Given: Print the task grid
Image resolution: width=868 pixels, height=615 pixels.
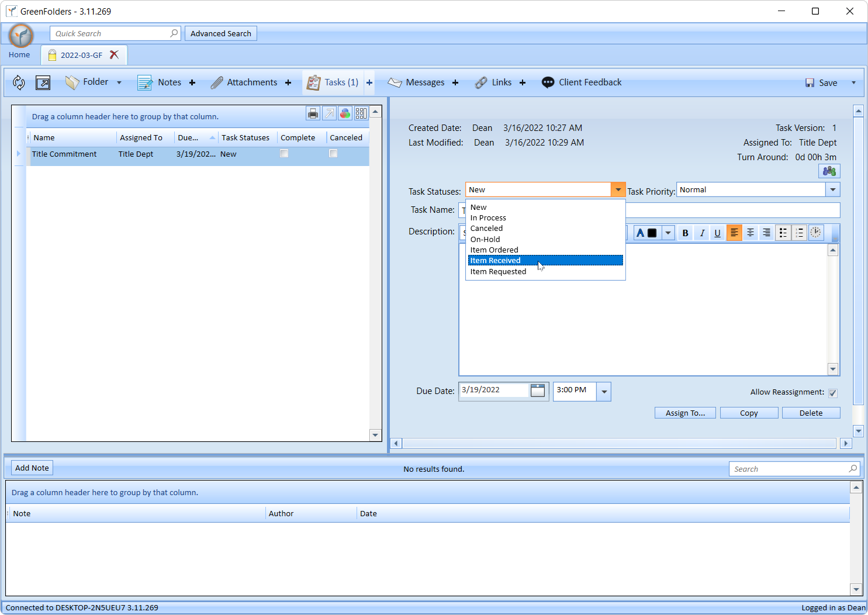Looking at the screenshot, I should tap(313, 113).
